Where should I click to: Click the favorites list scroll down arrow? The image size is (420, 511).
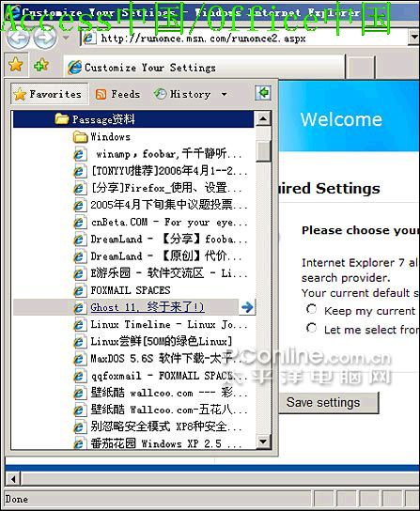click(263, 441)
